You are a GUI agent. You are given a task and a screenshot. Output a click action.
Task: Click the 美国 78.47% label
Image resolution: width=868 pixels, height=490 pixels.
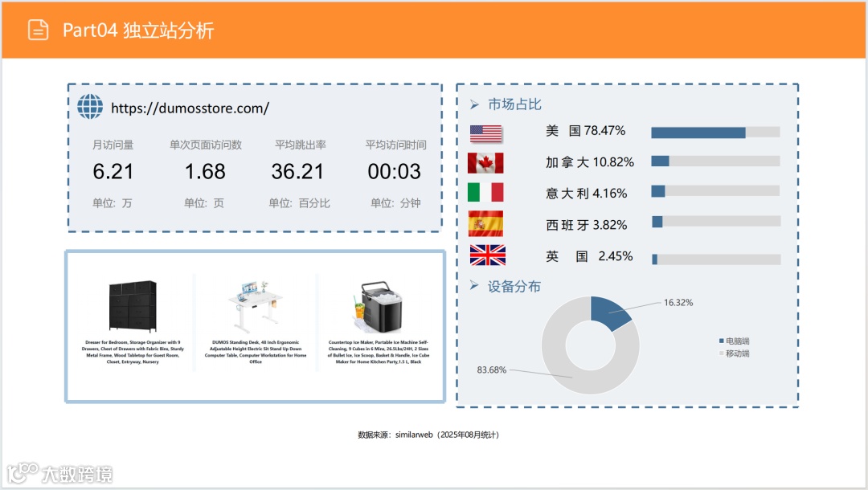(x=586, y=130)
